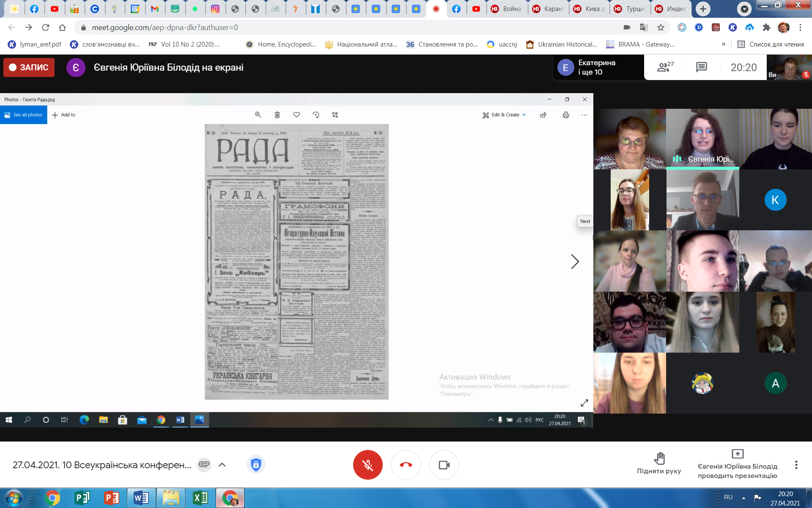Open meeting safety shield icon

click(x=256, y=465)
